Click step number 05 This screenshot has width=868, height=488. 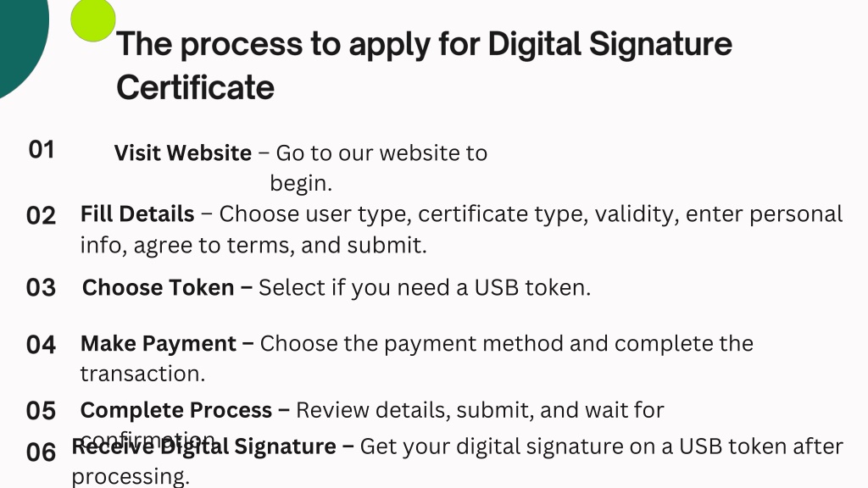[41, 411]
